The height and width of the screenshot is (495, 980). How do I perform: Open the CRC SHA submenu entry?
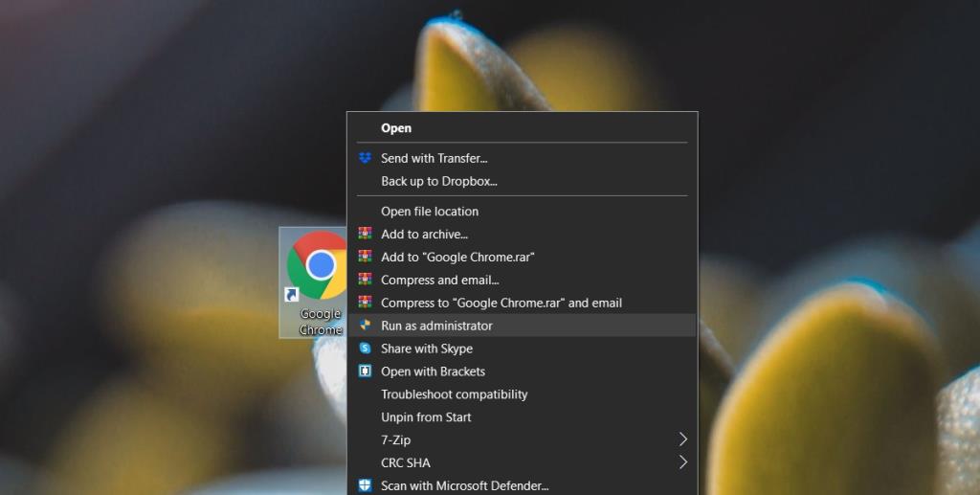523,462
